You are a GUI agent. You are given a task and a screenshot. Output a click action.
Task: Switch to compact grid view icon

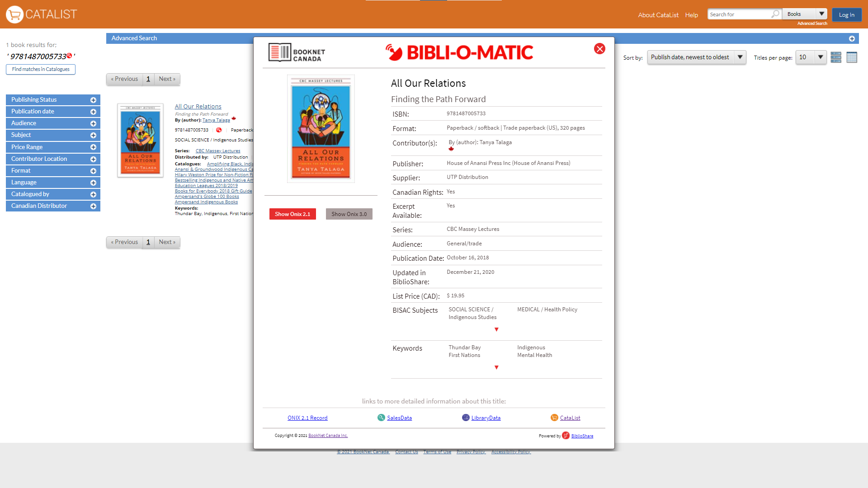pyautogui.click(x=852, y=57)
